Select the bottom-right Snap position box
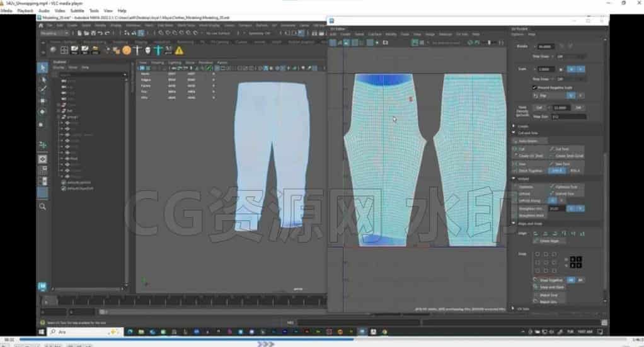 coord(555,271)
